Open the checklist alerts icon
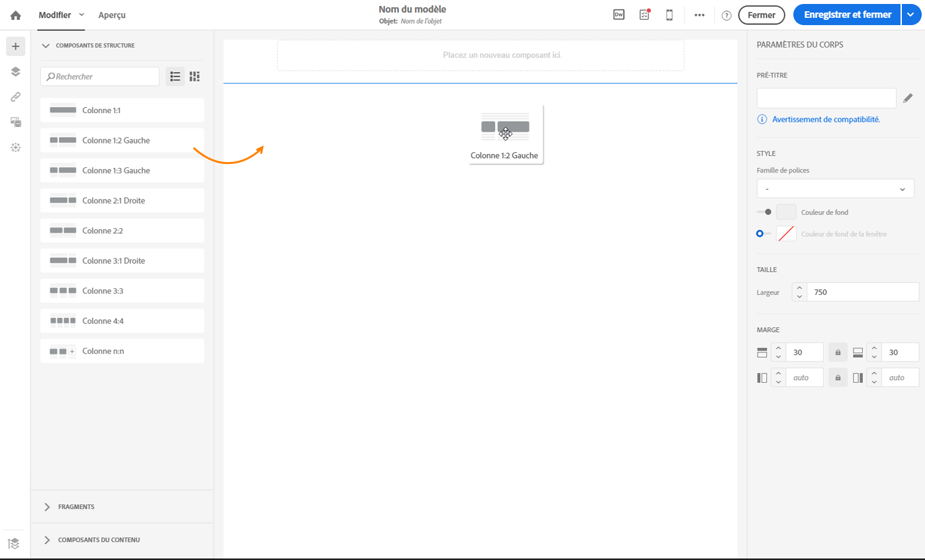The height and width of the screenshot is (560, 925). (x=644, y=15)
